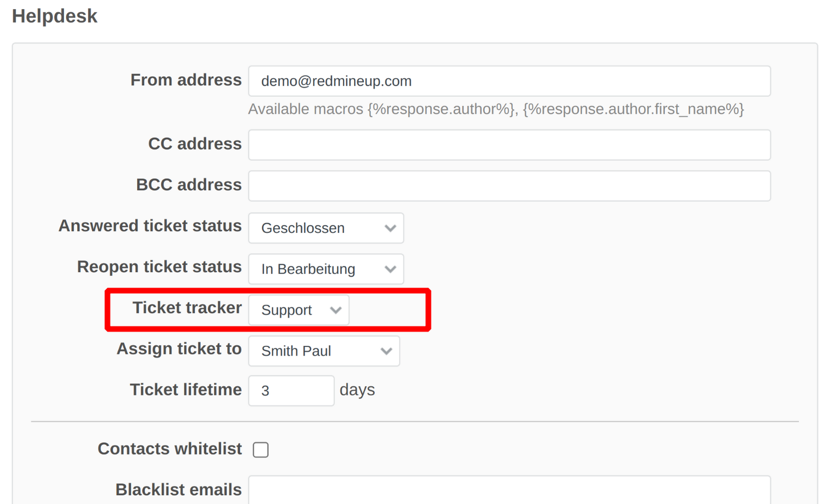The height and width of the screenshot is (504, 825).
Task: Open the highlighted Ticket tracker dropdown
Action: click(x=298, y=310)
